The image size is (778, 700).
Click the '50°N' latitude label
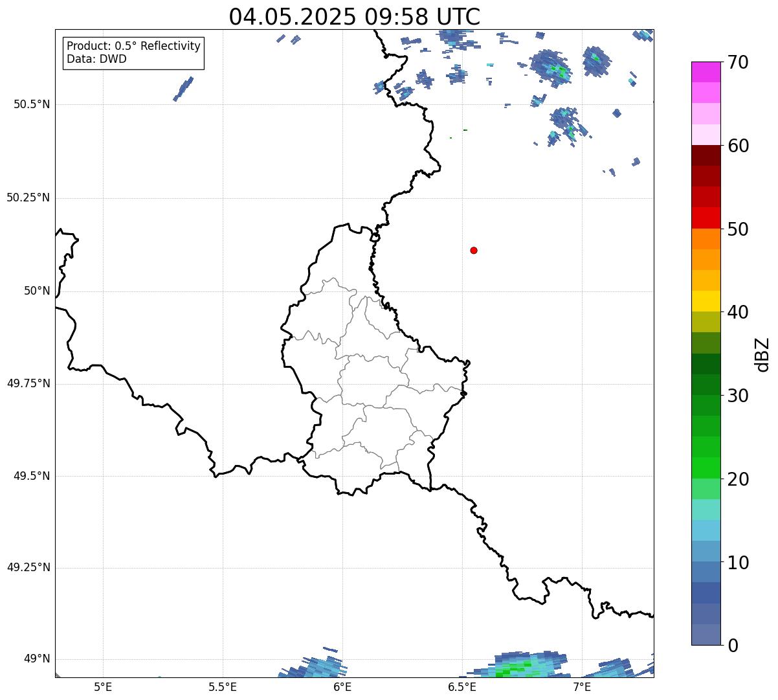pyautogui.click(x=37, y=291)
